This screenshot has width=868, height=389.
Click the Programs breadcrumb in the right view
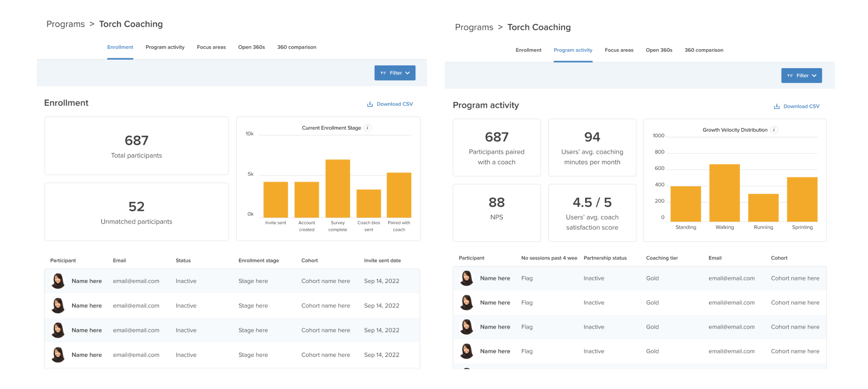[x=474, y=27]
